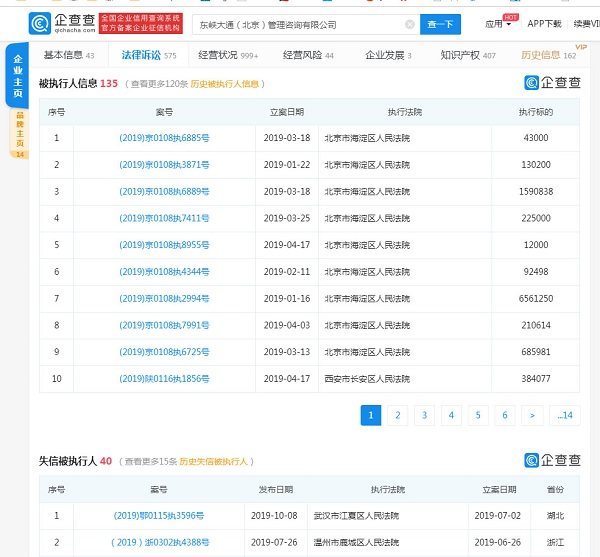Viewport: 600px width, 557px height.
Task: Open case (2019)陕0116执1856号
Action: coord(164,379)
